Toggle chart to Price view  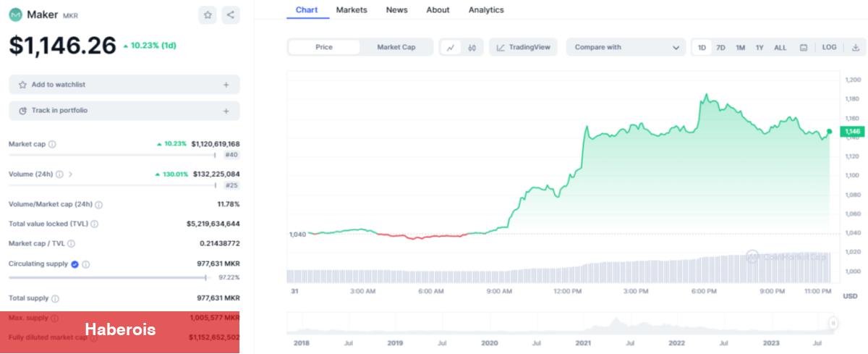pyautogui.click(x=324, y=47)
